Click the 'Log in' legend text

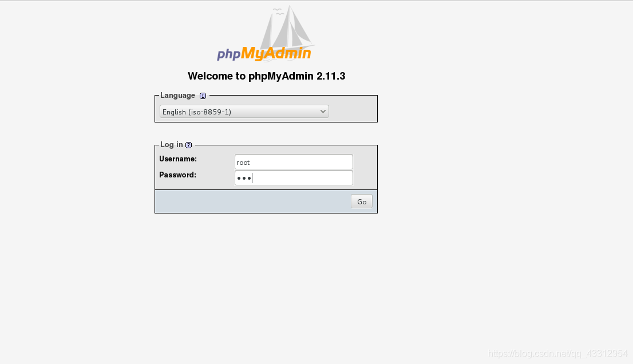coord(172,144)
